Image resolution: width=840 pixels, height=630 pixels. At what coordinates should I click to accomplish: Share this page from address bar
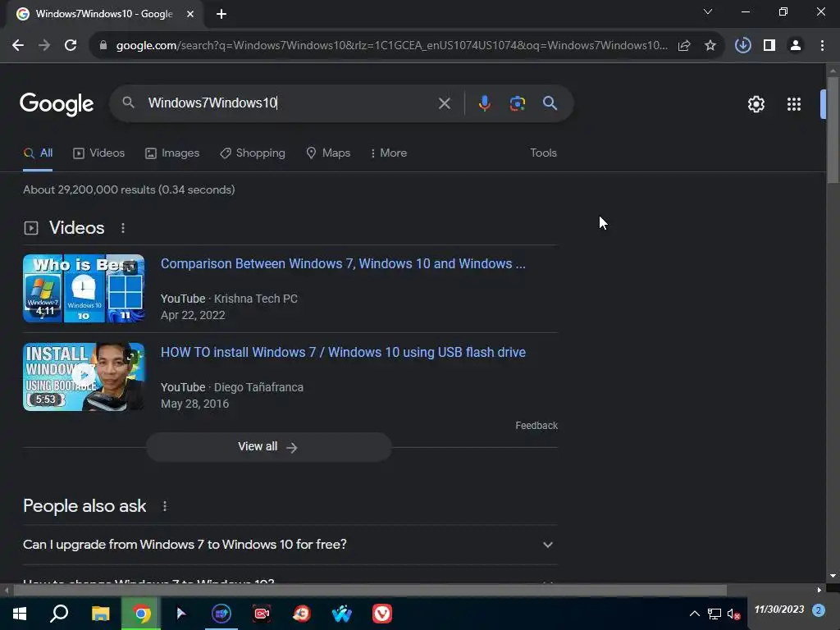(684, 46)
